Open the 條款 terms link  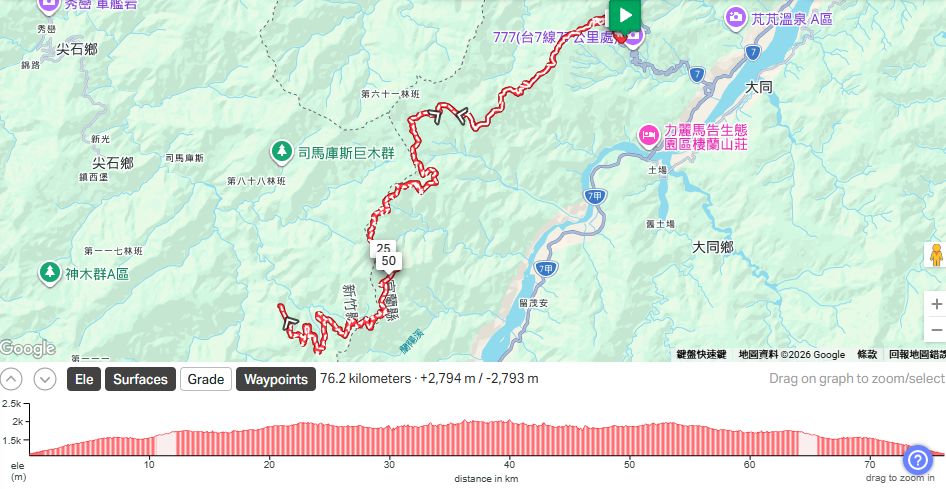pyautogui.click(x=866, y=355)
